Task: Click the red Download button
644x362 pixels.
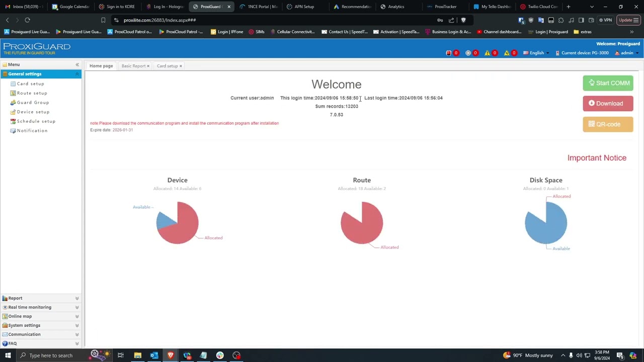Action: pyautogui.click(x=608, y=104)
